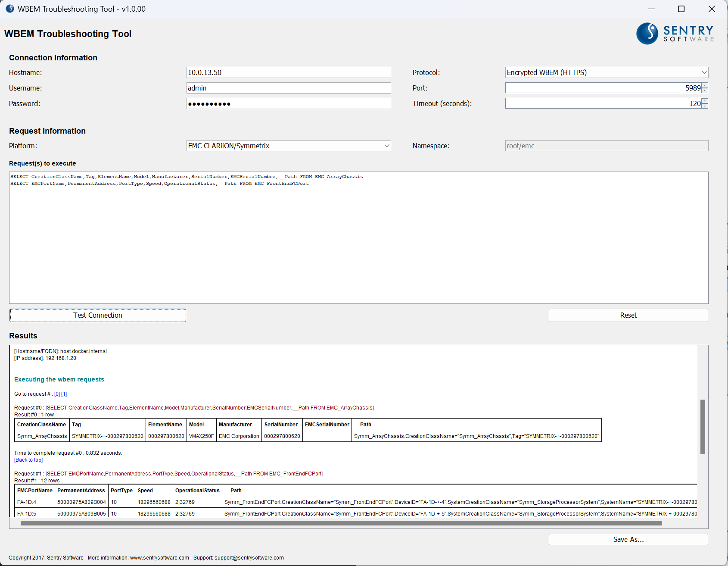Open the Protocol dropdown
Image resolution: width=728 pixels, height=566 pixels.
click(704, 72)
